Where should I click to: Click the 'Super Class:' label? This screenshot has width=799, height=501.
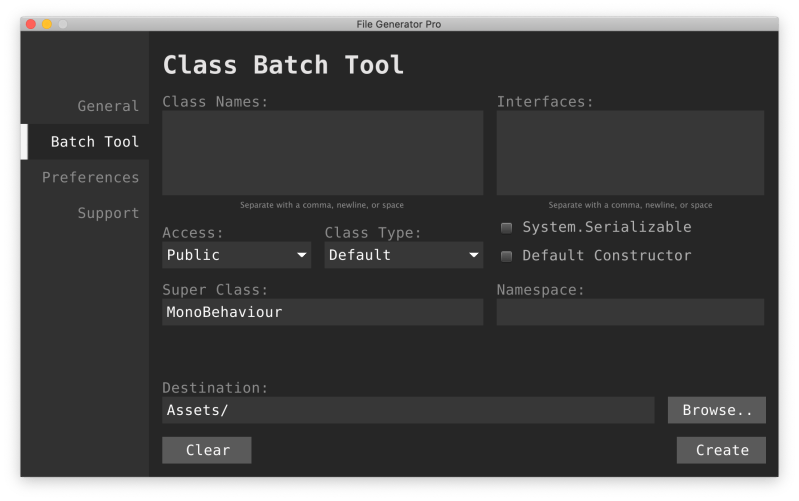coord(215,290)
